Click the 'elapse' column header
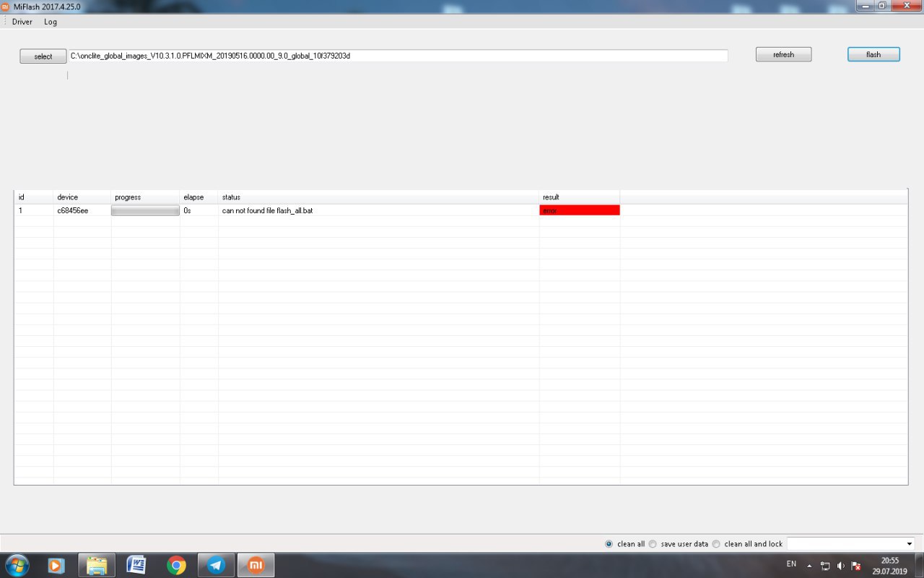This screenshot has height=578, width=924. pyautogui.click(x=199, y=197)
